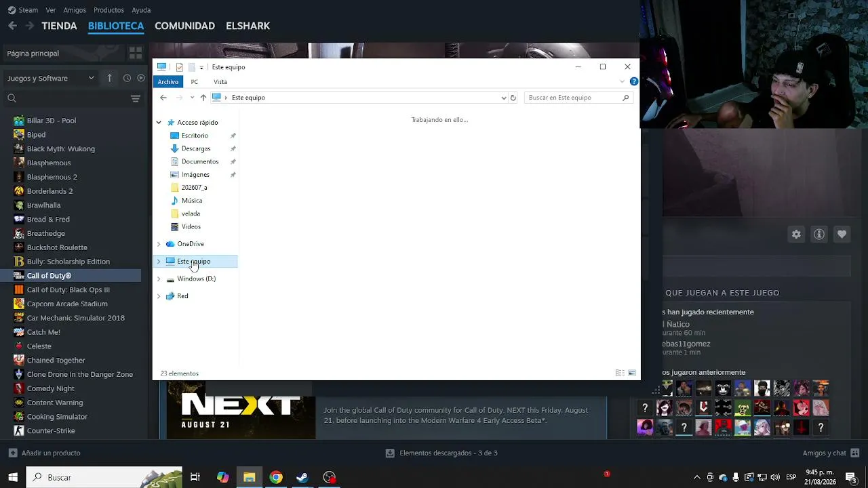Open Google Chrome from the taskbar
Screen dimensions: 868x488
[276, 477]
